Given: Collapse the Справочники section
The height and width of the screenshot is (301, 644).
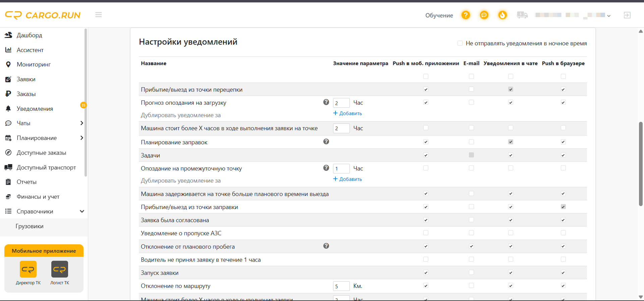Looking at the screenshot, I should [x=82, y=211].
